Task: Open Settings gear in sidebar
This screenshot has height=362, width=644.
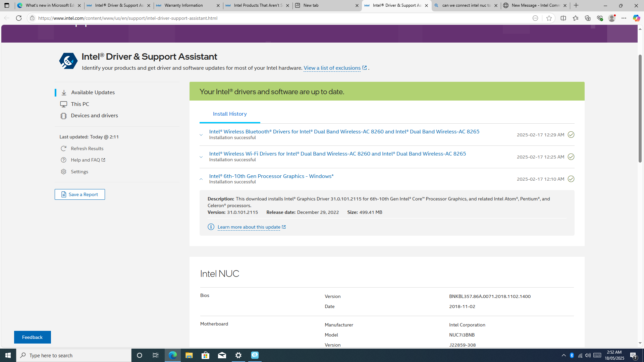Action: click(63, 172)
